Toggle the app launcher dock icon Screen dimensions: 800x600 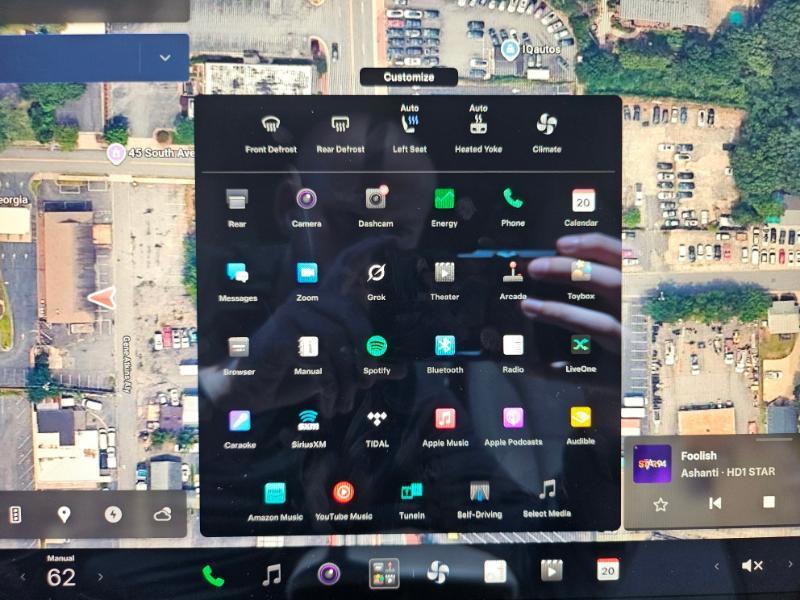click(384, 573)
